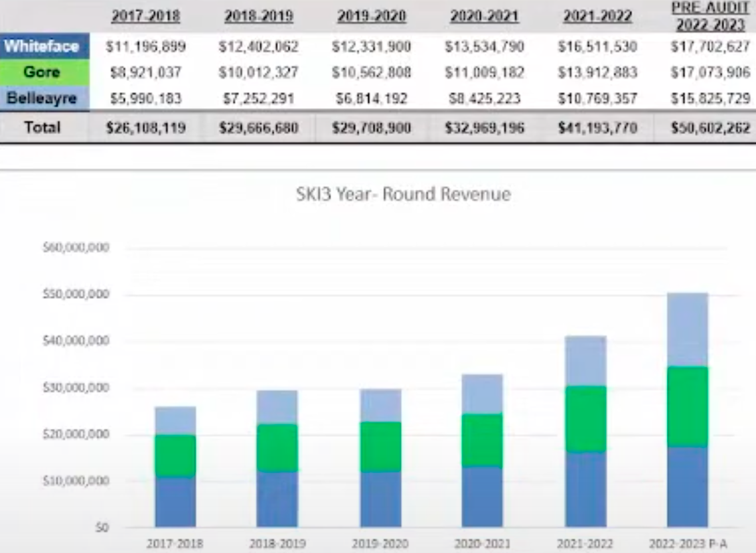Click the SKI3 Year-Round Revenue chart title

pyautogui.click(x=404, y=195)
